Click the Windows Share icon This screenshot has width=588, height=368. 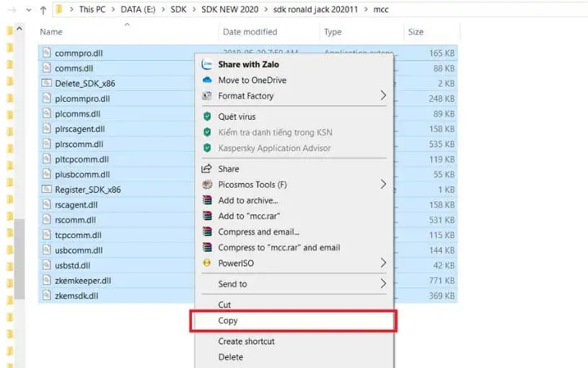click(207, 169)
